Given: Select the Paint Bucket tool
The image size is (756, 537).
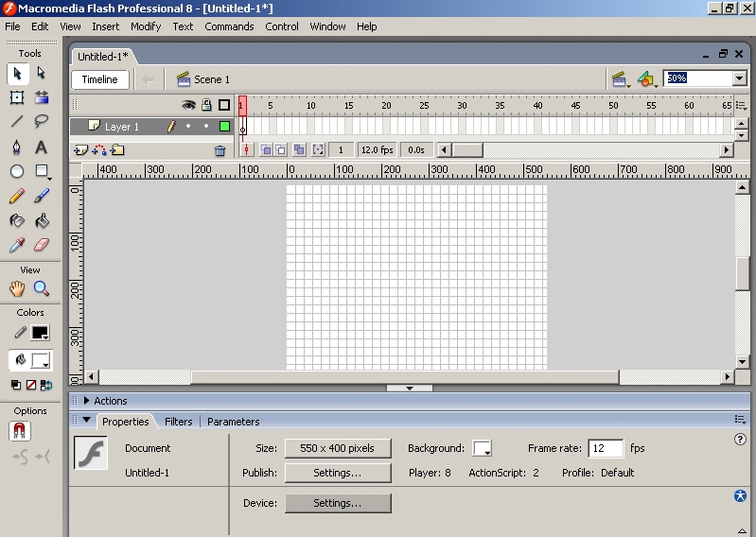Looking at the screenshot, I should pos(42,220).
